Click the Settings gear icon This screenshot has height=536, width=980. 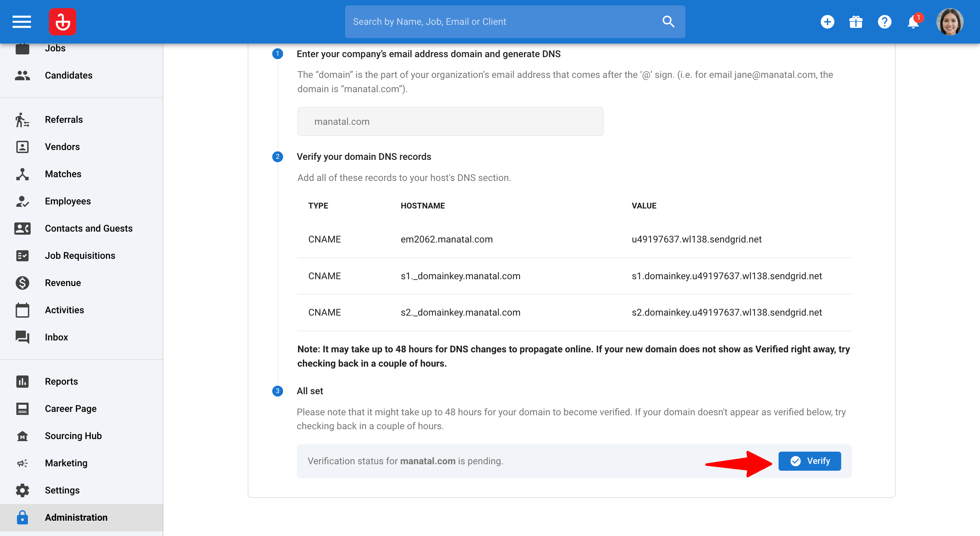pyautogui.click(x=22, y=490)
